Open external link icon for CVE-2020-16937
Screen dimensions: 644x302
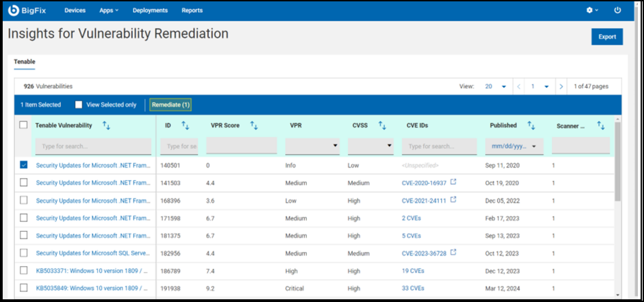tap(453, 182)
